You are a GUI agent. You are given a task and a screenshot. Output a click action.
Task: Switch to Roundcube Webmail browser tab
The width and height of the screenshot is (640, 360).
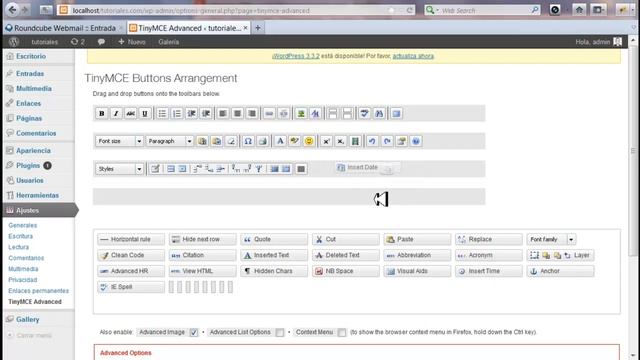pyautogui.click(x=64, y=28)
